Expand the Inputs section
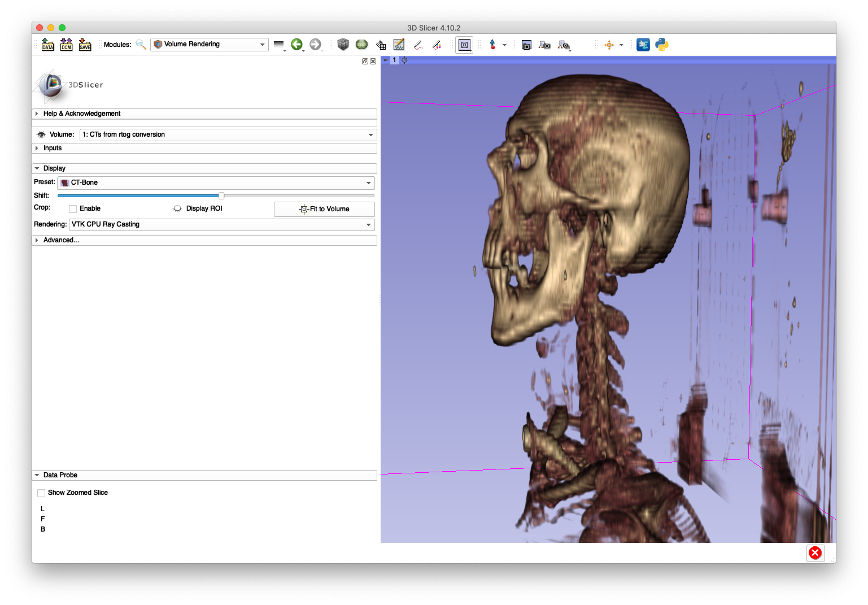Image resolution: width=868 pixels, height=605 pixels. pos(53,147)
